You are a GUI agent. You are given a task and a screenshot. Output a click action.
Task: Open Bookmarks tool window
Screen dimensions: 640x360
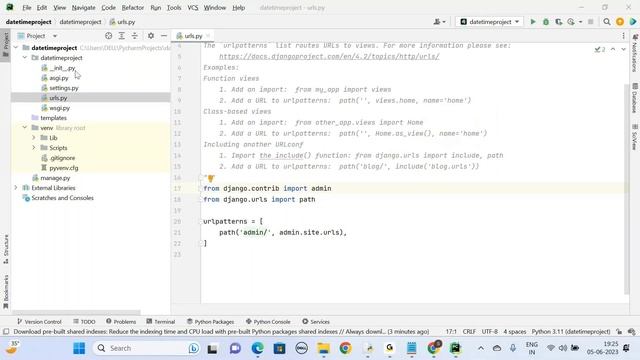click(6, 291)
